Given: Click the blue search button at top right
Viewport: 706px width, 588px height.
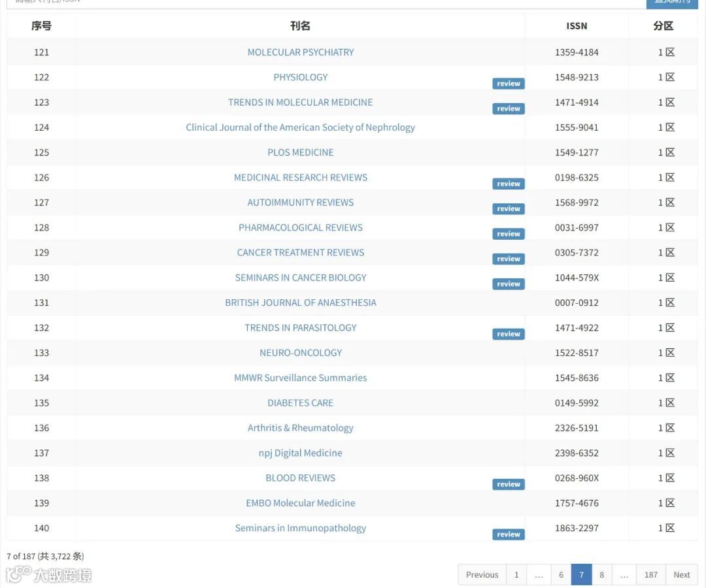Looking at the screenshot, I should click(x=672, y=4).
